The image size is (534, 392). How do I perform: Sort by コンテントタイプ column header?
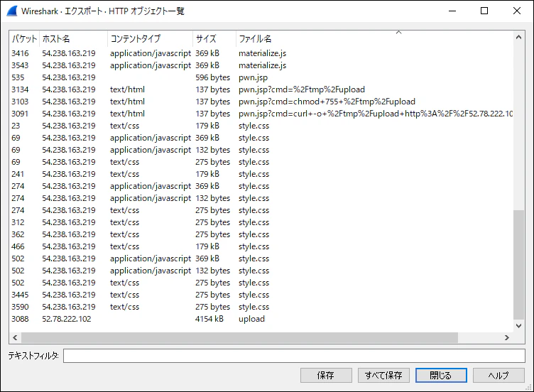click(x=151, y=39)
